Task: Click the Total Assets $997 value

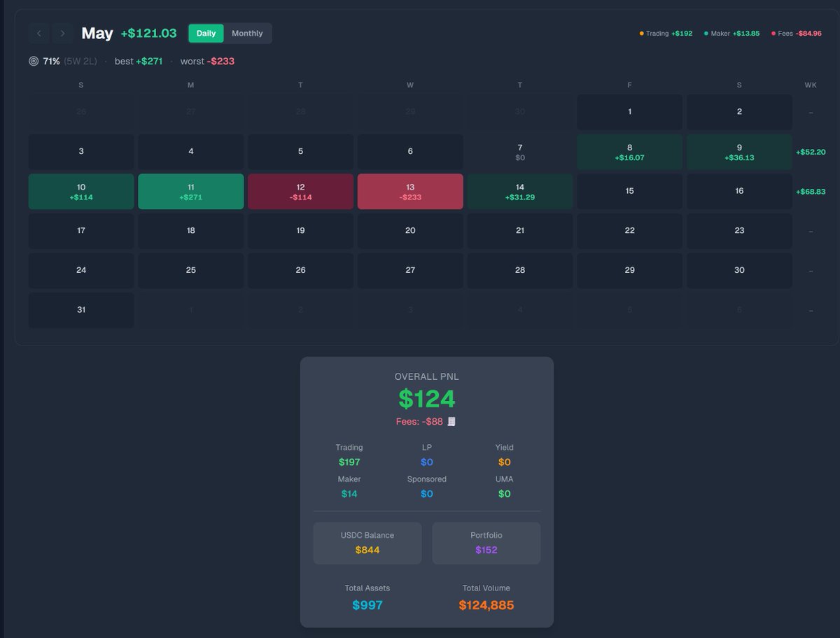Action: [x=367, y=605]
